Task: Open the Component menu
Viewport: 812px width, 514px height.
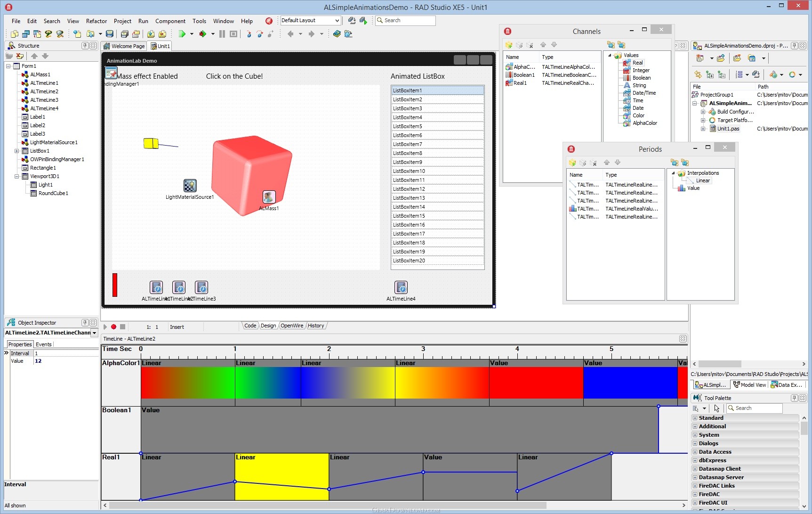Action: 170,21
